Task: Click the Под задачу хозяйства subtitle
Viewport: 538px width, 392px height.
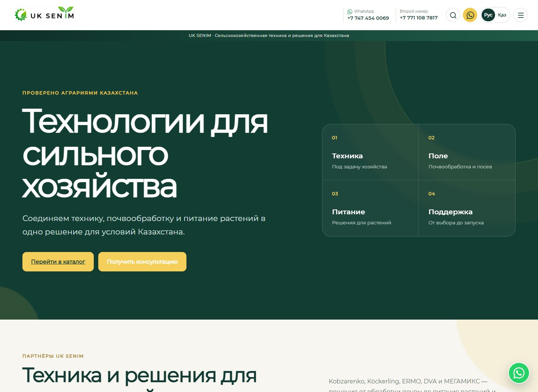Action: point(359,167)
